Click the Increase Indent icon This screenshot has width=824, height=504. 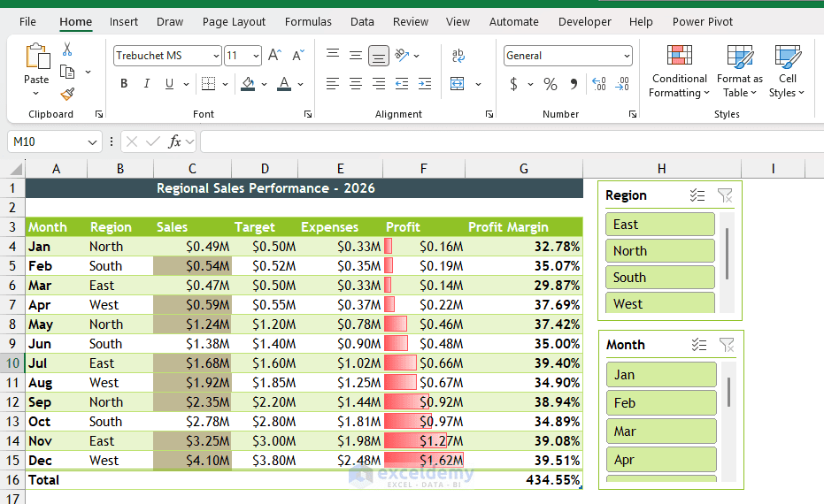425,83
